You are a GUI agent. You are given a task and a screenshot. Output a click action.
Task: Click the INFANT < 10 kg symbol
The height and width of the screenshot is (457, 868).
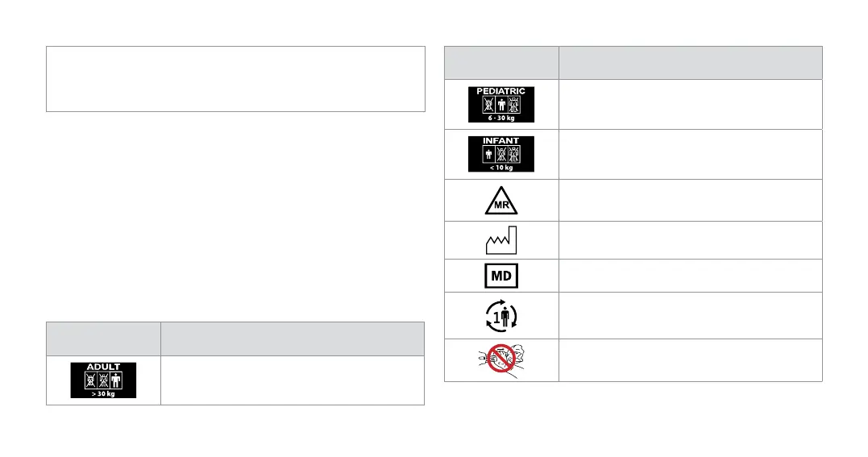[500, 154]
